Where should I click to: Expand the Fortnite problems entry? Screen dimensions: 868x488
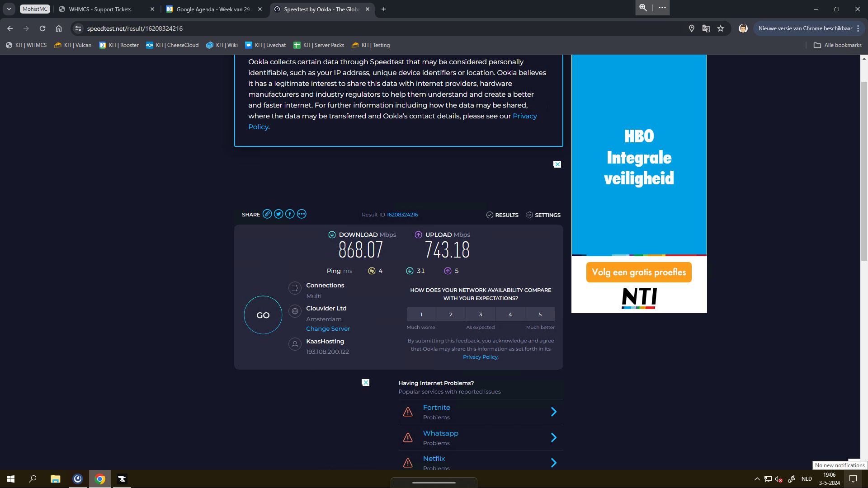point(553,412)
